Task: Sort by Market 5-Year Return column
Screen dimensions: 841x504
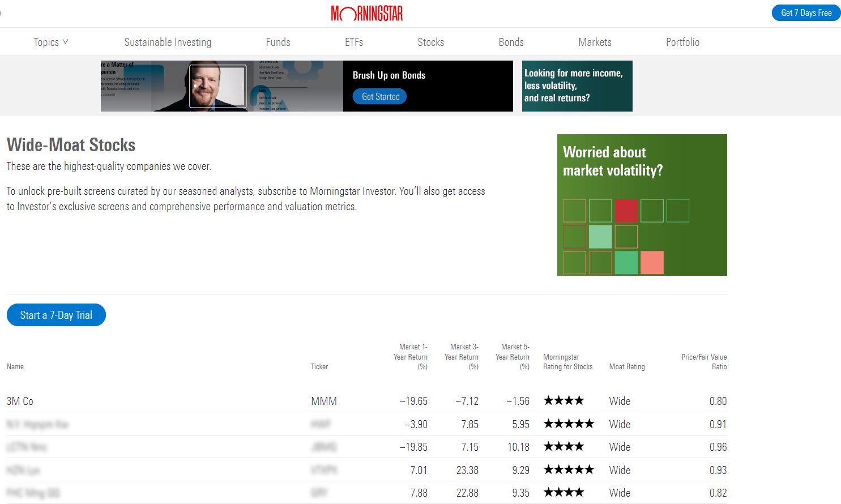Action: (x=513, y=357)
